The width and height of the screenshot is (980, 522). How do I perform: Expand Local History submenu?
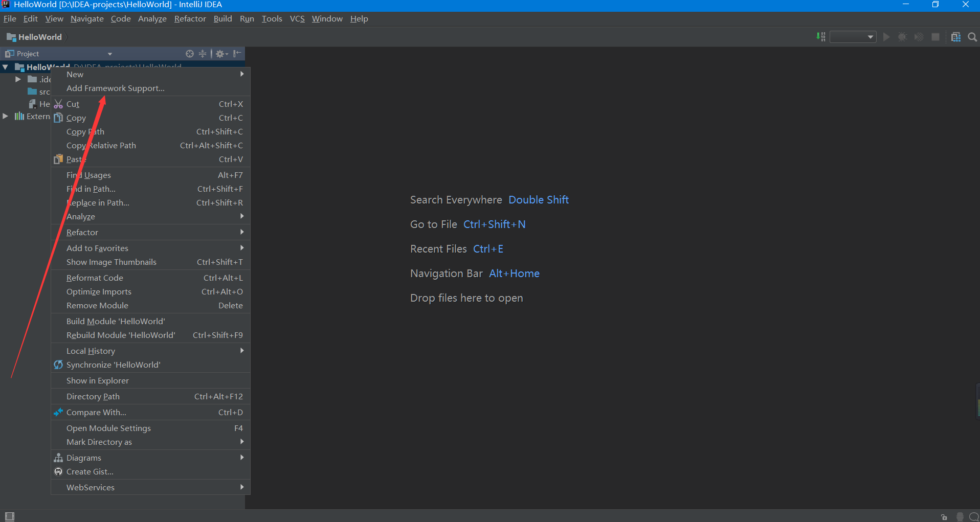(x=150, y=351)
